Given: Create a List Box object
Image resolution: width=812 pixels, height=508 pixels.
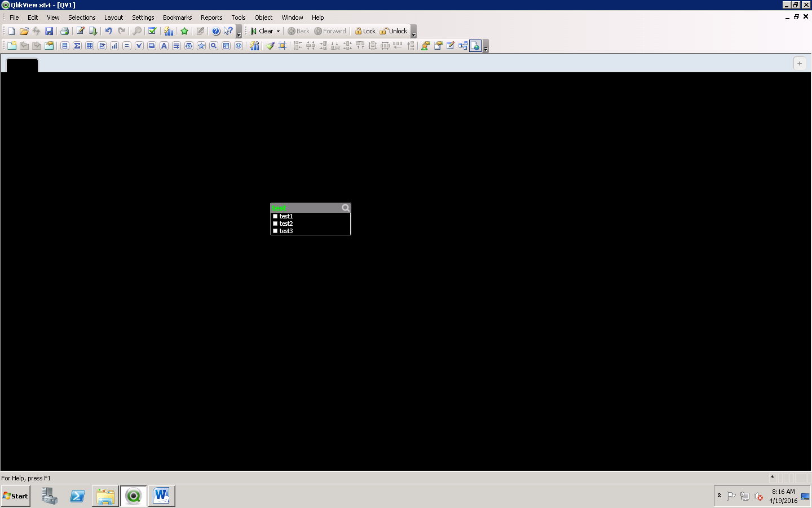Looking at the screenshot, I should pyautogui.click(x=65, y=46).
